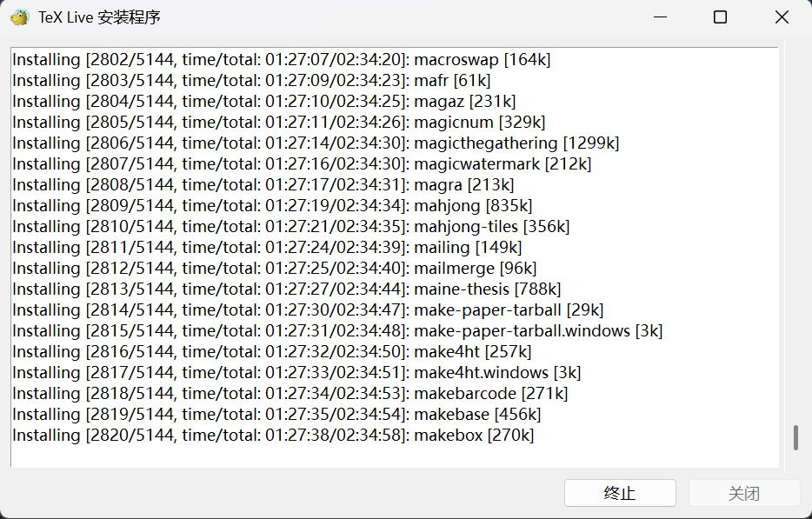
Task: Click the mailmerge [96k] log line
Action: point(275,269)
